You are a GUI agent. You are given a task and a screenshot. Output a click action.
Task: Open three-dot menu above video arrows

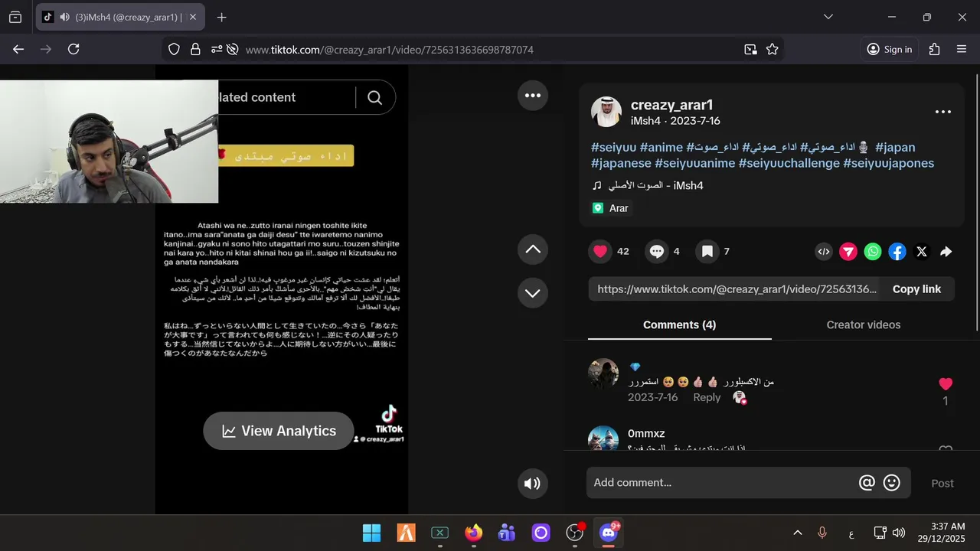533,96
